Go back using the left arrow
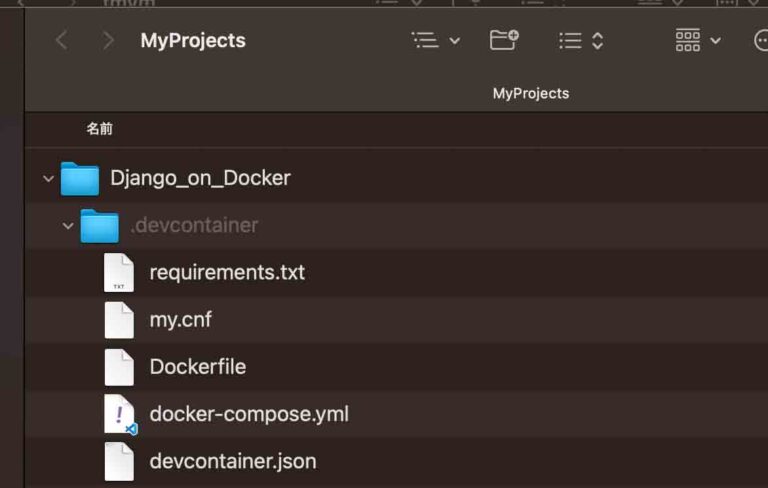768x488 pixels. click(62, 40)
